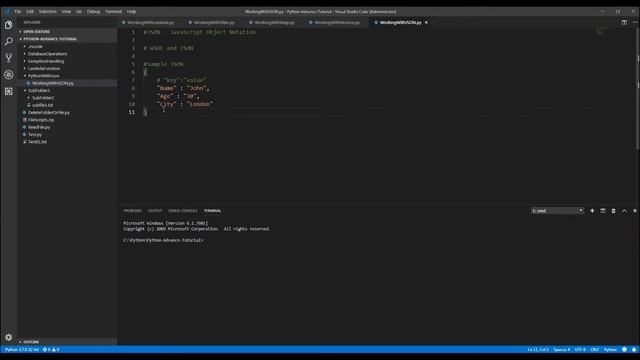Close the WorkingWithJSON.py tab
The height and width of the screenshot is (360, 640).
pyautogui.click(x=427, y=22)
